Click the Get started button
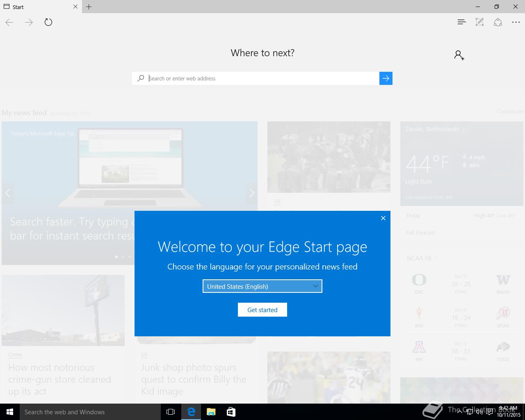 coord(262,310)
